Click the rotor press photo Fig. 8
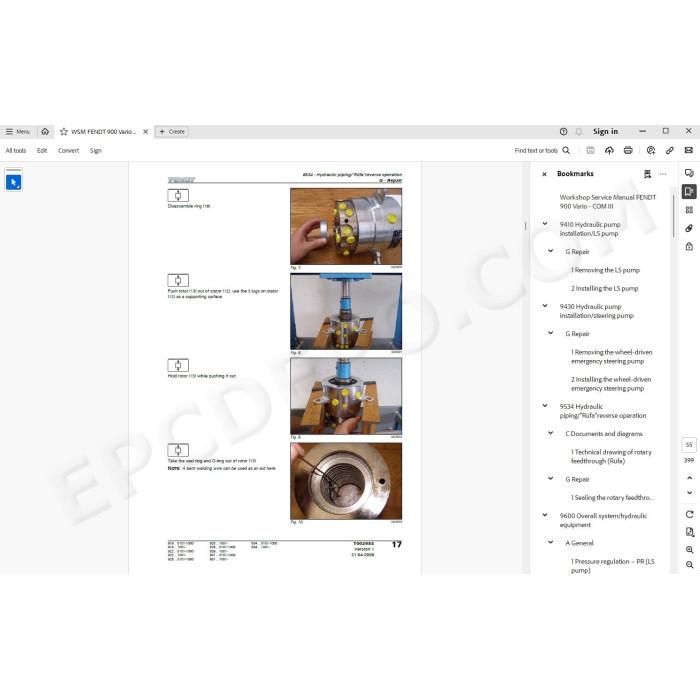 point(346,312)
